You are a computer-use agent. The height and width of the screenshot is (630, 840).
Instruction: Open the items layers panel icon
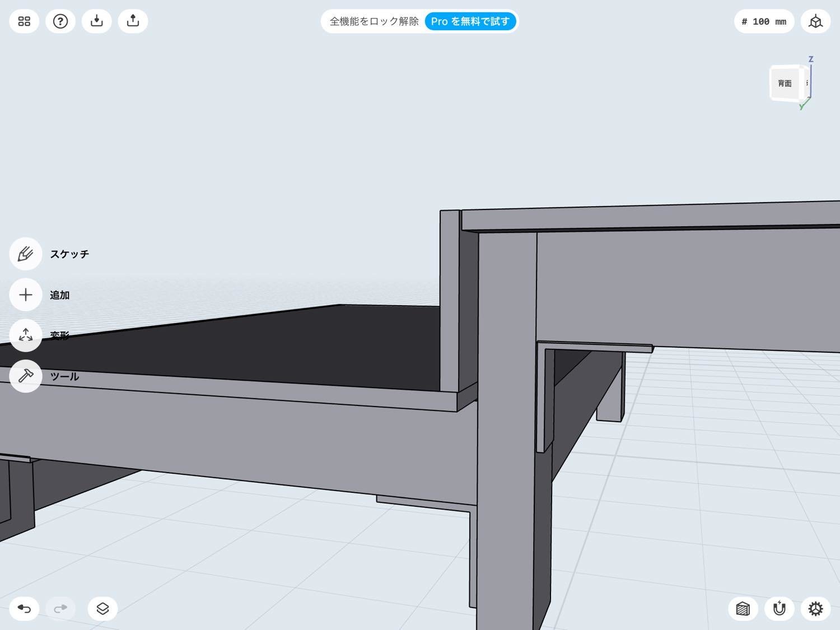point(102,609)
